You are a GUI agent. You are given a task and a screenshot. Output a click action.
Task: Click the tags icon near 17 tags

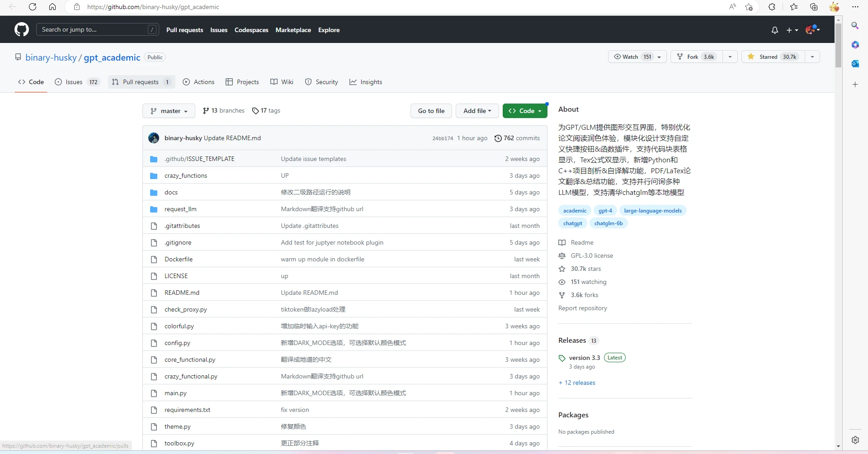point(255,111)
